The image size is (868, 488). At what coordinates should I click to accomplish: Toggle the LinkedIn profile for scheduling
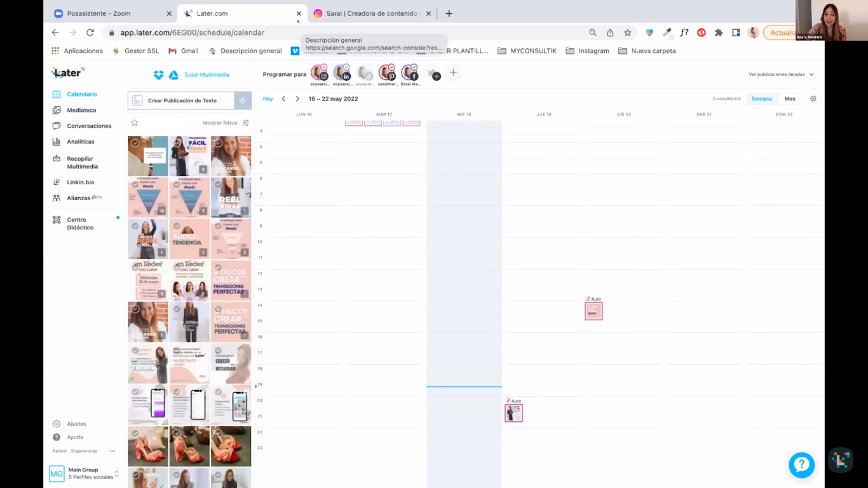pos(342,73)
